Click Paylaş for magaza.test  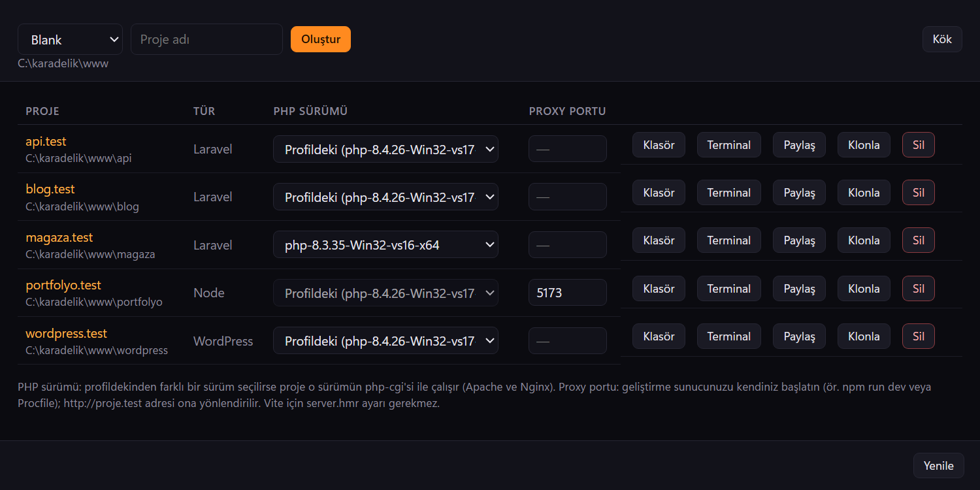coord(799,240)
